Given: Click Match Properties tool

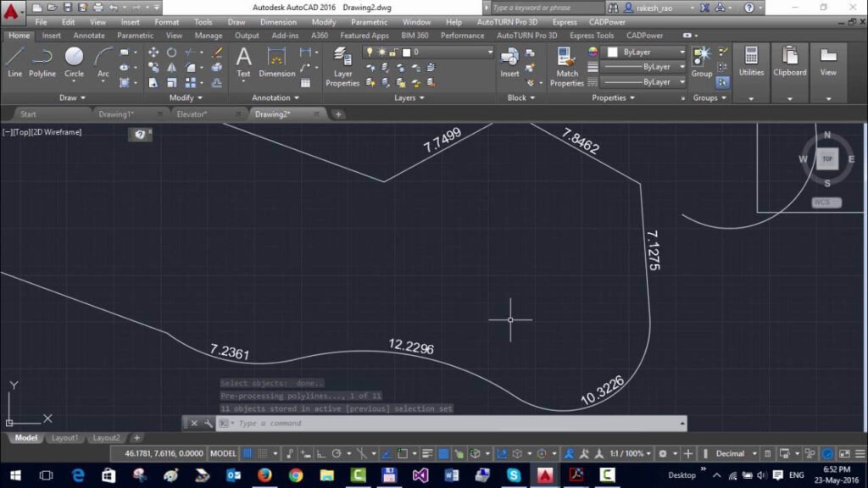Looking at the screenshot, I should click(566, 67).
